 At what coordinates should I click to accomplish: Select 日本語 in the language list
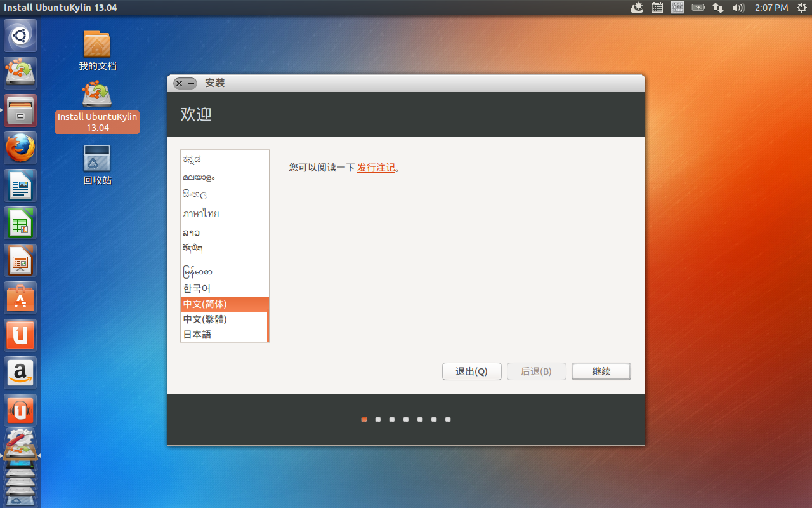pyautogui.click(x=224, y=335)
